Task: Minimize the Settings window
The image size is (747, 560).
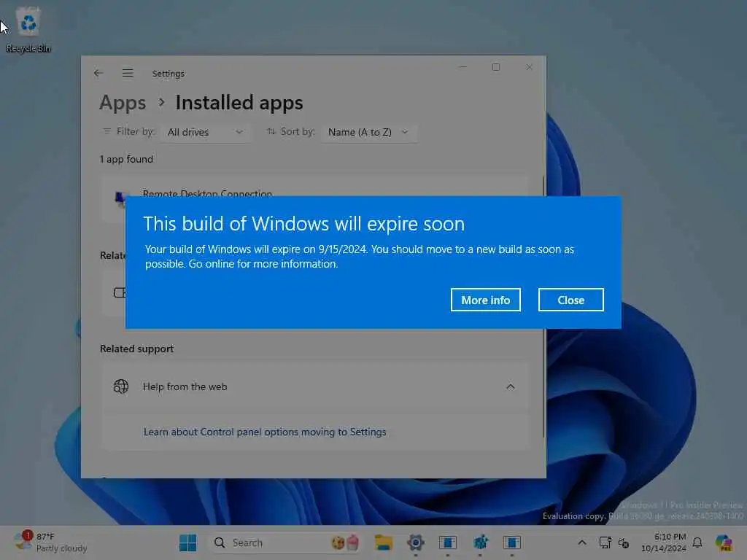Action: [462, 67]
